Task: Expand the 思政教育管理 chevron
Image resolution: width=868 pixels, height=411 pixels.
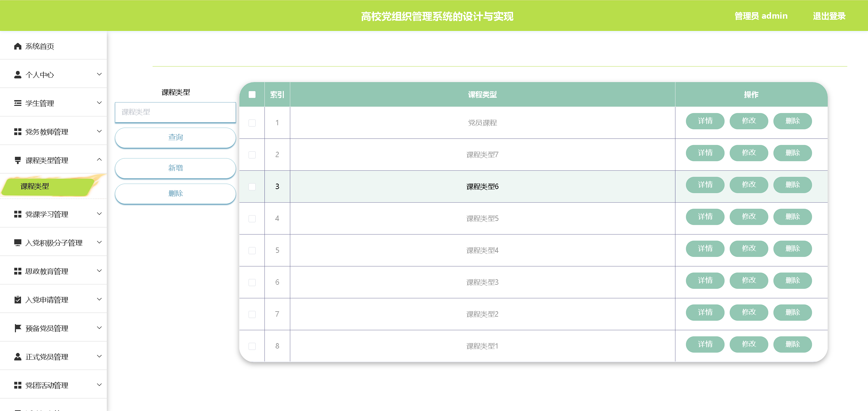Action: coord(99,271)
